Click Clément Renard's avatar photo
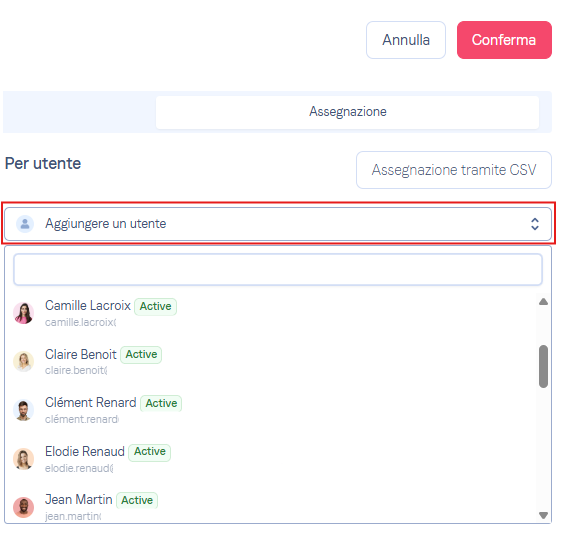This screenshot has height=537, width=565. (23, 410)
